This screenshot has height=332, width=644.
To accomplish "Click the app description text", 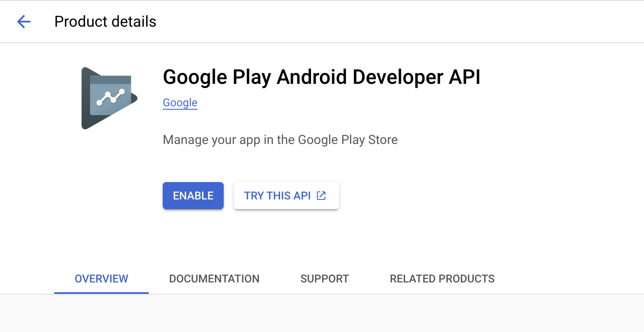I will click(280, 139).
